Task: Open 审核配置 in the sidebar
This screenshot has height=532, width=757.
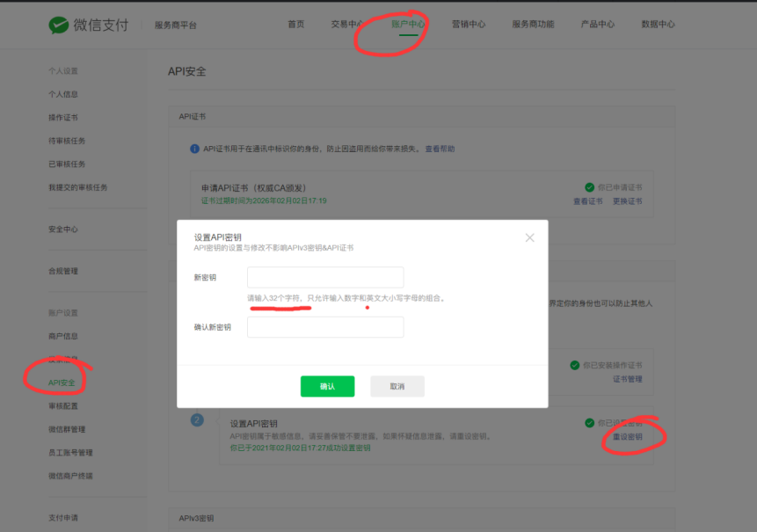Action: click(x=63, y=406)
